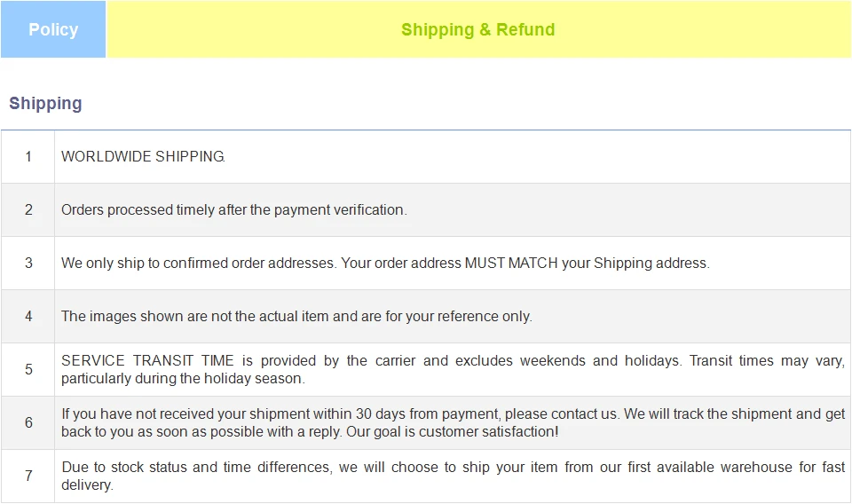852x504 pixels.
Task: Click the word 'delivery' in row 7
Action: click(86, 485)
